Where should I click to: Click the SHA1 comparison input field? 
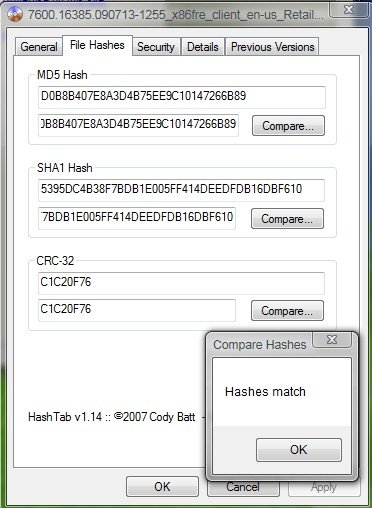pos(137,218)
